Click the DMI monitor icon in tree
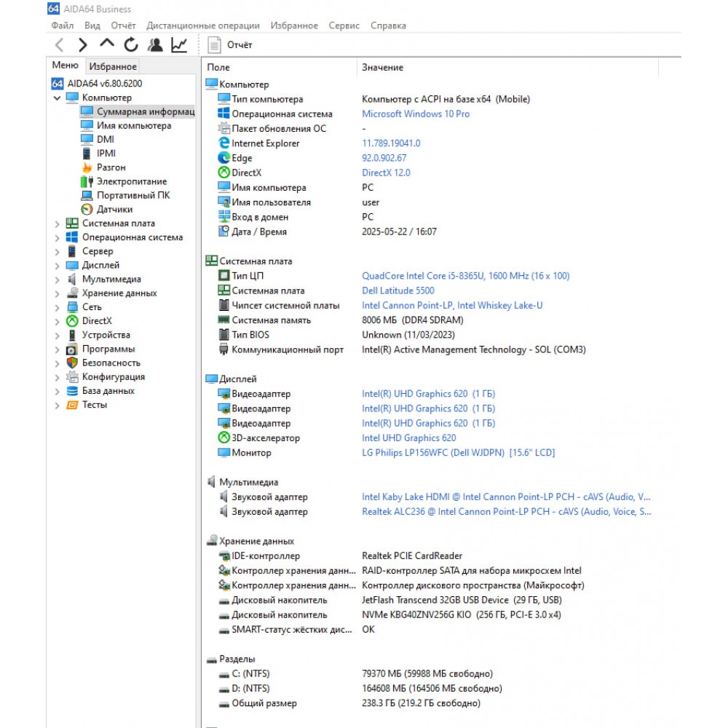 [87, 139]
